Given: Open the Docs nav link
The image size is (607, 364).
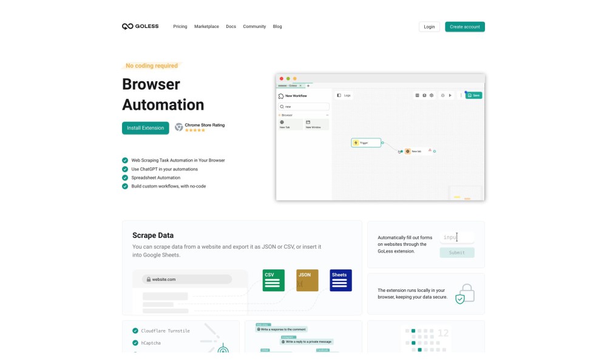Looking at the screenshot, I should 231,27.
